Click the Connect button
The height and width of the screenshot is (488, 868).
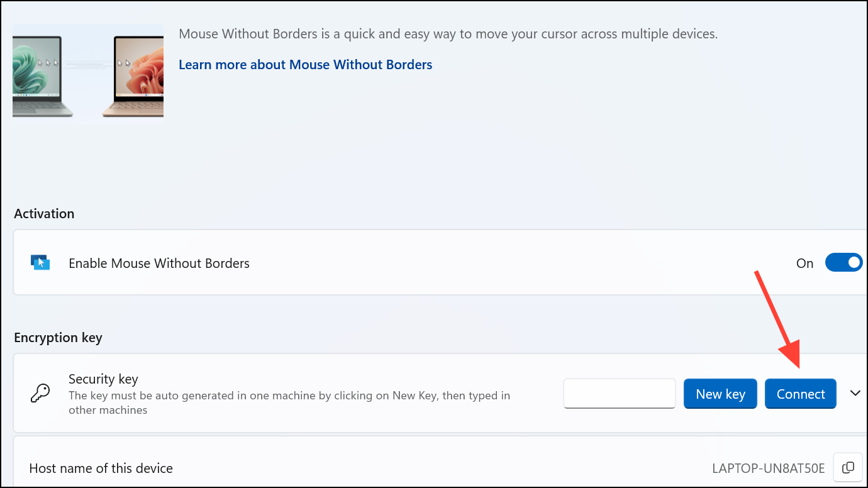pos(801,394)
